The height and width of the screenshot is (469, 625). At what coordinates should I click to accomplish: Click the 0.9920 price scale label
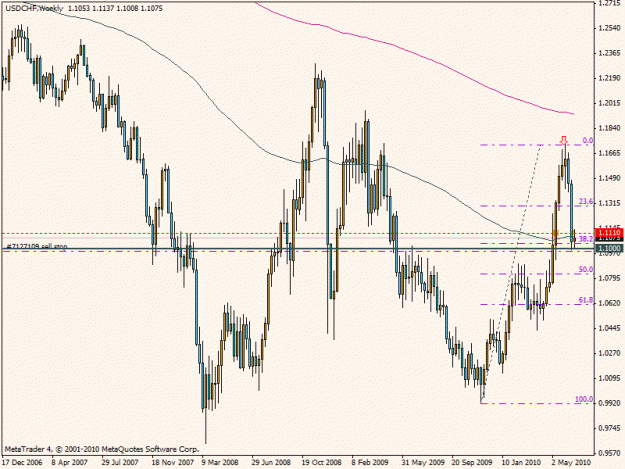pos(610,403)
